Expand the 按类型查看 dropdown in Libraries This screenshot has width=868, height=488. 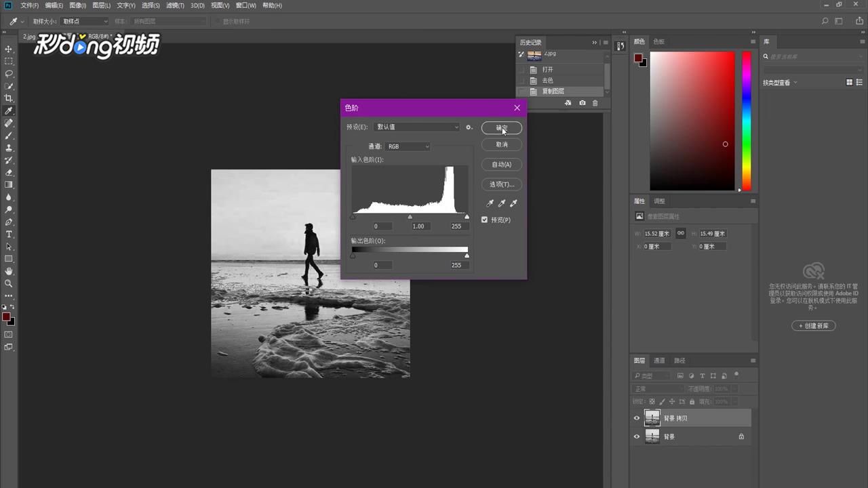click(780, 83)
